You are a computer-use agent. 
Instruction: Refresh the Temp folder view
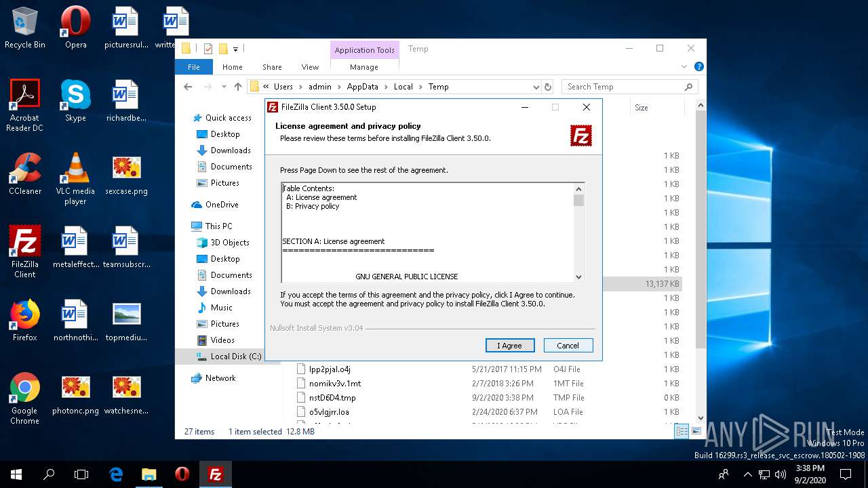[x=547, y=87]
